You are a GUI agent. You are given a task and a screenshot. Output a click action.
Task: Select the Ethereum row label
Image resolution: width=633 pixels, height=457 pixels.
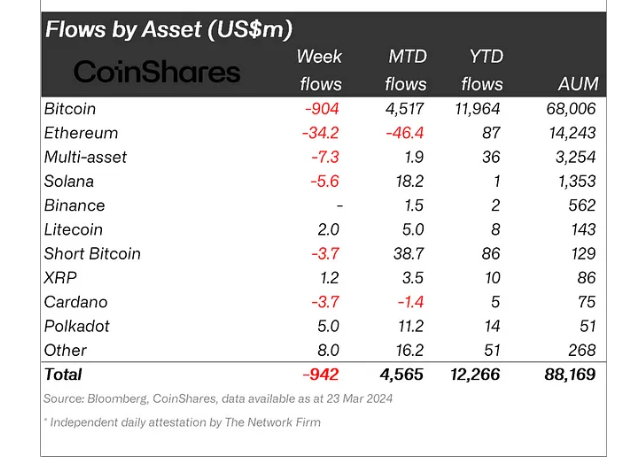[x=81, y=133]
